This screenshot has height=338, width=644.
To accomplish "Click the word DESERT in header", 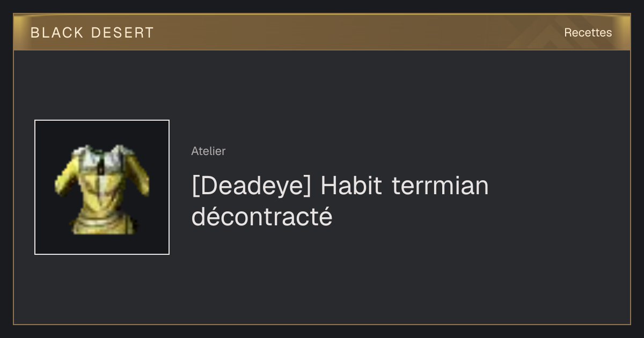I will (122, 33).
